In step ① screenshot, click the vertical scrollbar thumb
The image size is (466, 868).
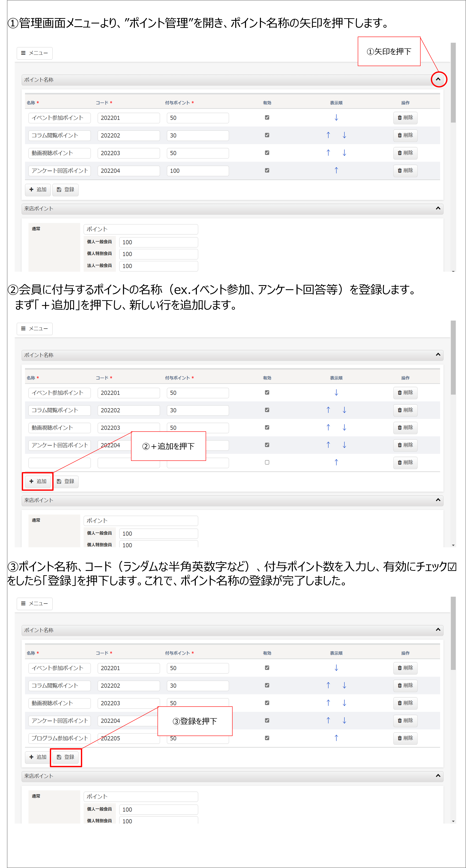click(453, 83)
